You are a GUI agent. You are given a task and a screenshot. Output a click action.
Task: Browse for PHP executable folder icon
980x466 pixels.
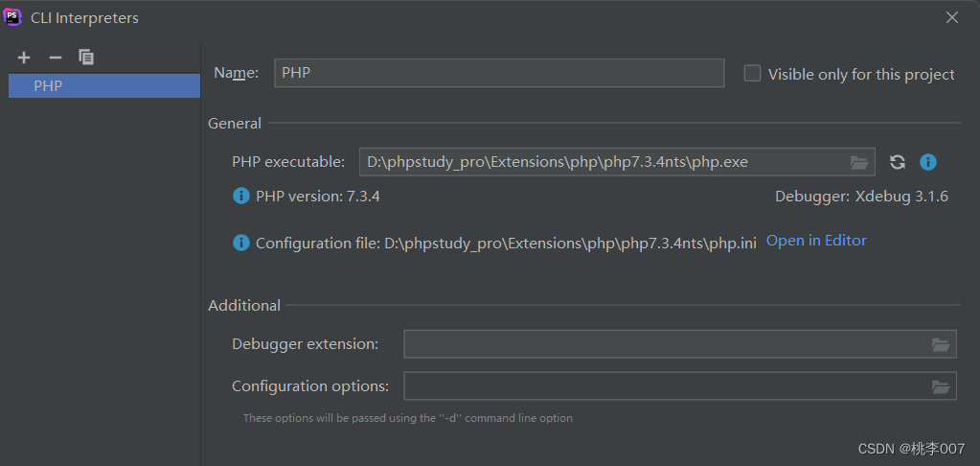[859, 163]
